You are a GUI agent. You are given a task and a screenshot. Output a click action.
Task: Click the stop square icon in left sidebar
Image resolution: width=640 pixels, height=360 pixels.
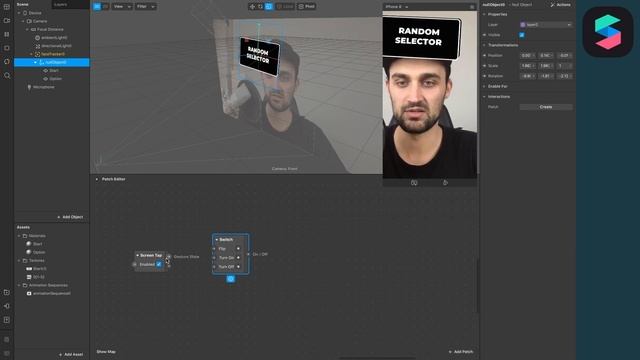tap(7, 48)
